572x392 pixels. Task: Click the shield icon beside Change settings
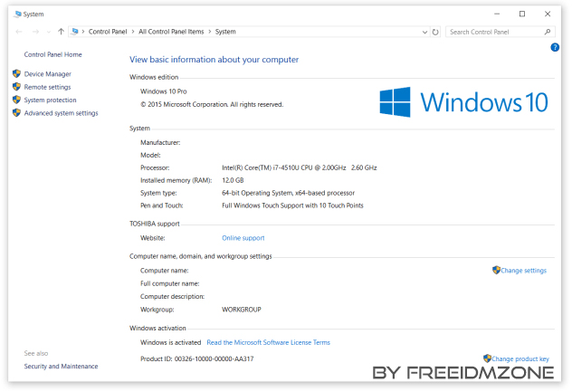[496, 270]
